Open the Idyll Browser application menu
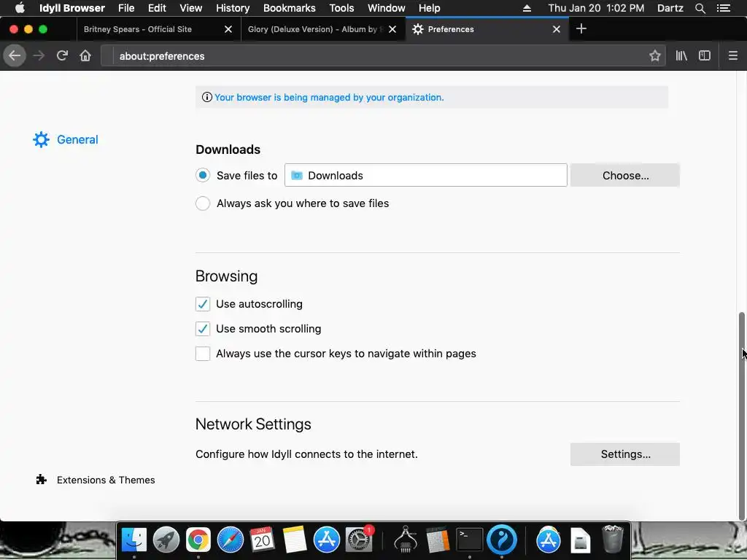The height and width of the screenshot is (560, 747). 72,8
